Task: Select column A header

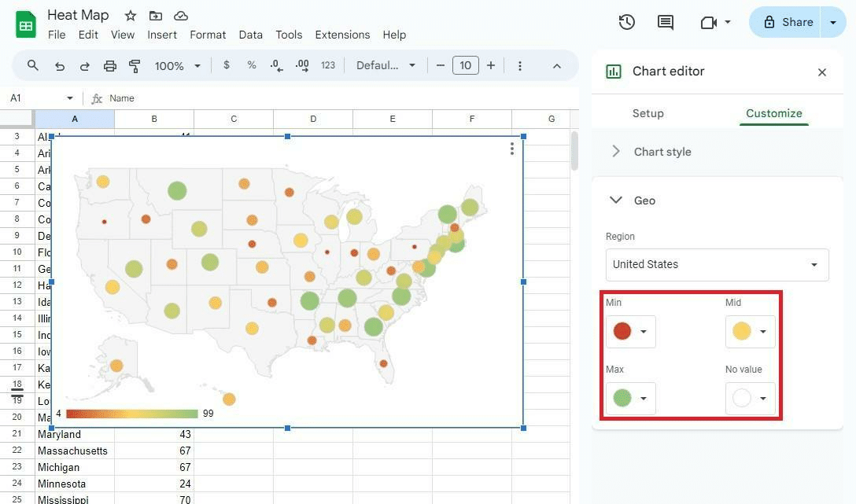Action: 75,119
